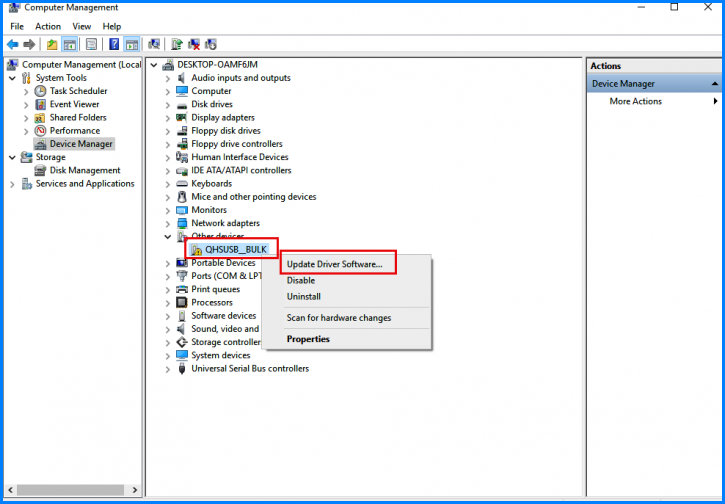725x504 pixels.
Task: Click the Display adapters icon
Action: point(182,117)
